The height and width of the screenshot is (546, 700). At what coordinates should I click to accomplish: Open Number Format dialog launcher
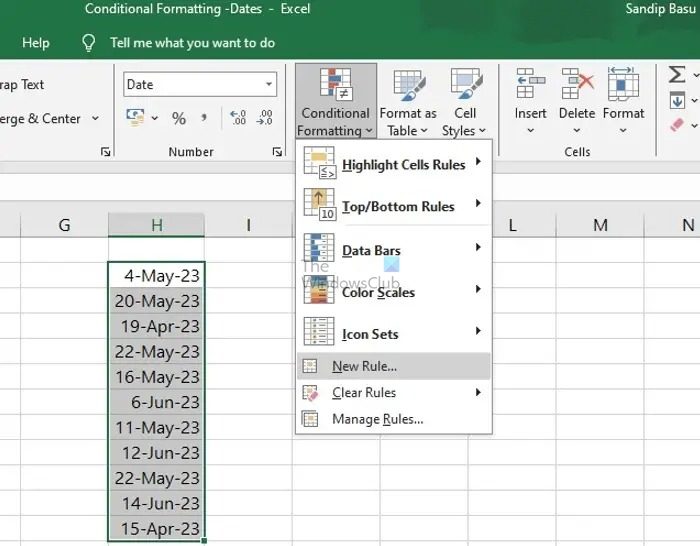pos(277,152)
